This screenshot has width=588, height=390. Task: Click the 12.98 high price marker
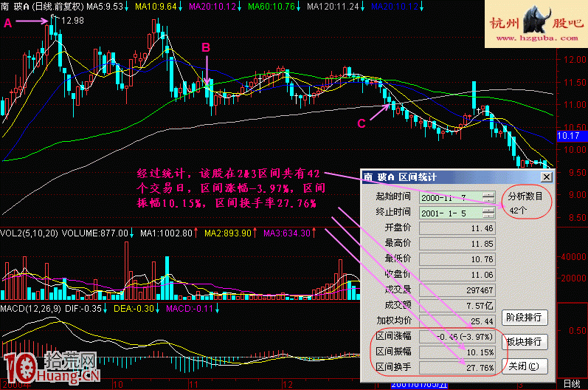click(x=72, y=21)
